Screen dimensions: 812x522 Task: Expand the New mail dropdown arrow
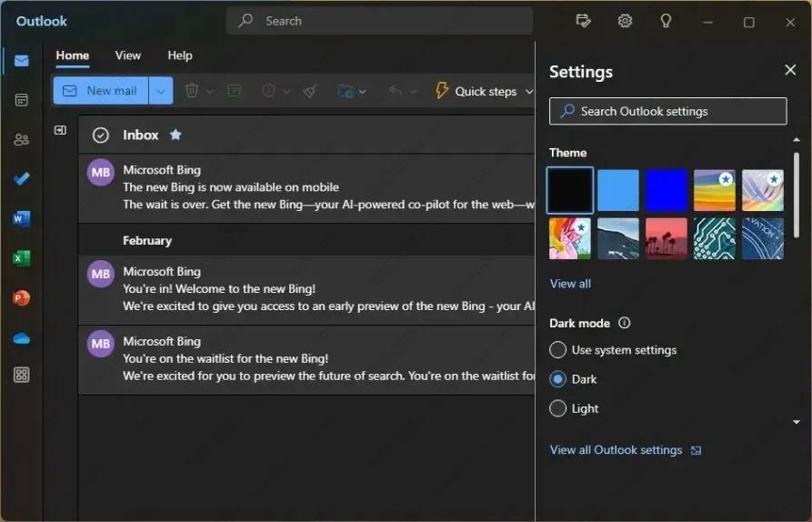161,91
